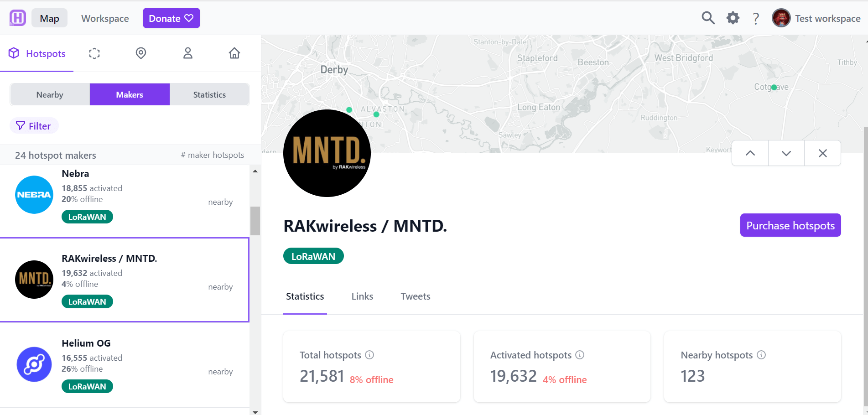This screenshot has width=868, height=415.
Task: Switch to the Tweets tab
Action: [416, 296]
